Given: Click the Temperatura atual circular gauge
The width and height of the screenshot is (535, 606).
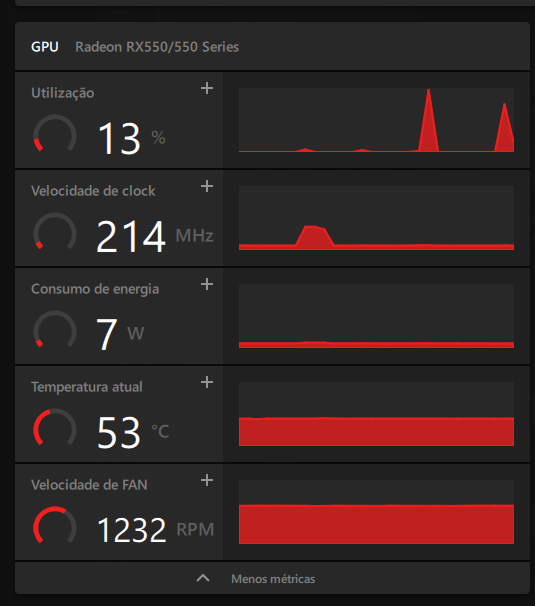Looking at the screenshot, I should pyautogui.click(x=55, y=428).
